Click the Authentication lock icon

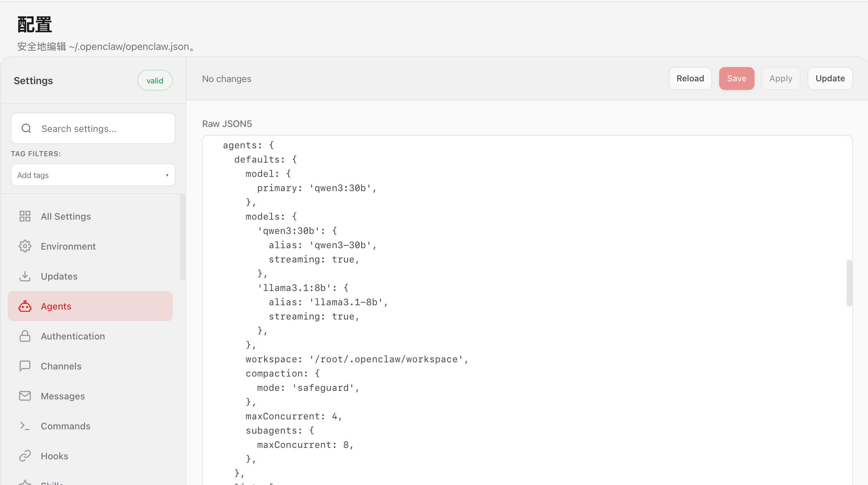coord(25,336)
